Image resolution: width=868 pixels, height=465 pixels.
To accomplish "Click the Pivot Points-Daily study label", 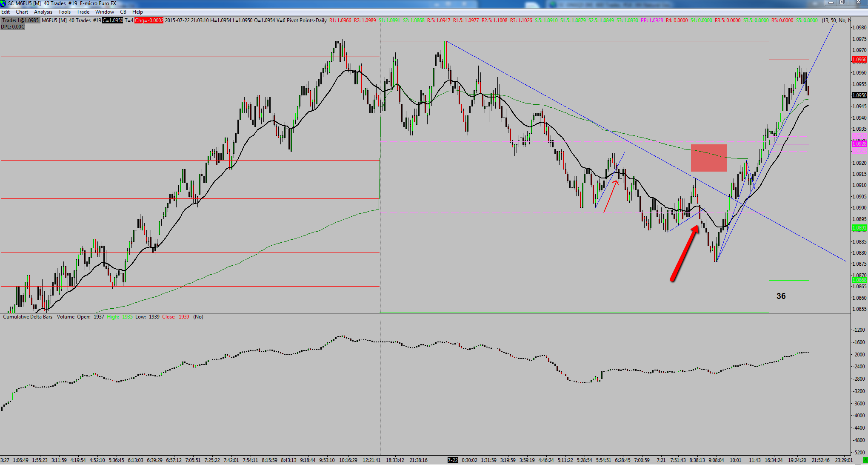I will click(307, 20).
